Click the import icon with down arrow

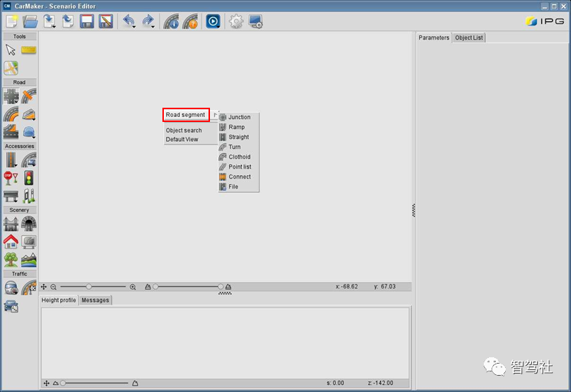(x=49, y=21)
